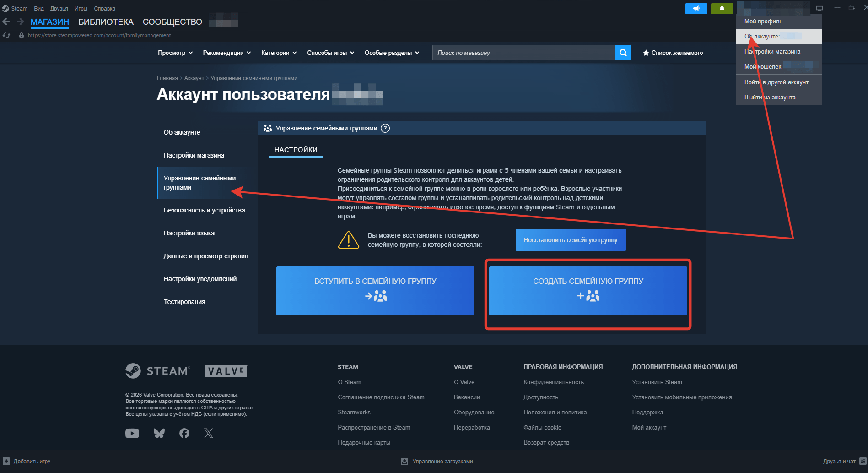Screen dimensions: 868x473
Task: Click the Manage downloads icon
Action: 404,461
